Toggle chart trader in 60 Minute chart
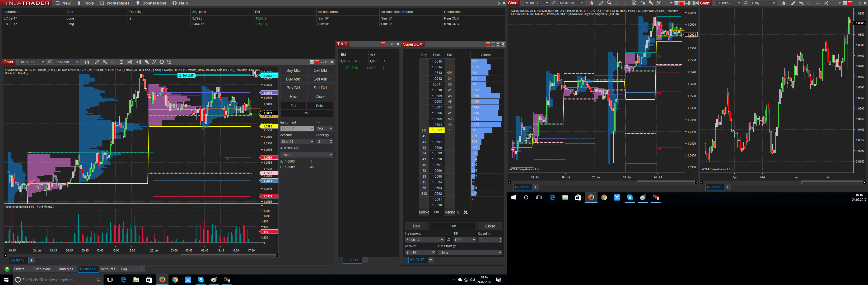 [643, 3]
